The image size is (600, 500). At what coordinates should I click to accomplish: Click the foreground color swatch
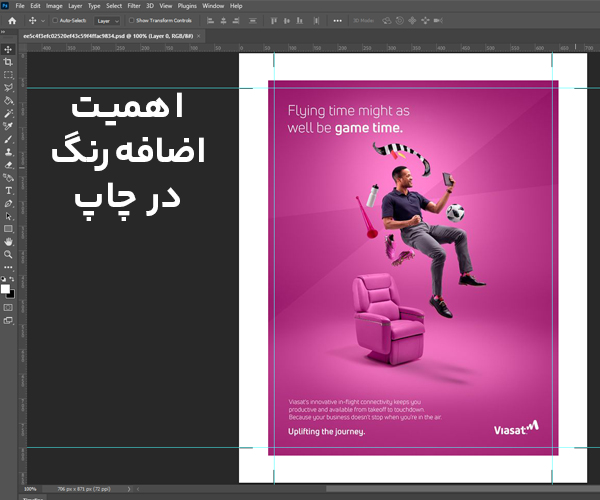pos(5,289)
